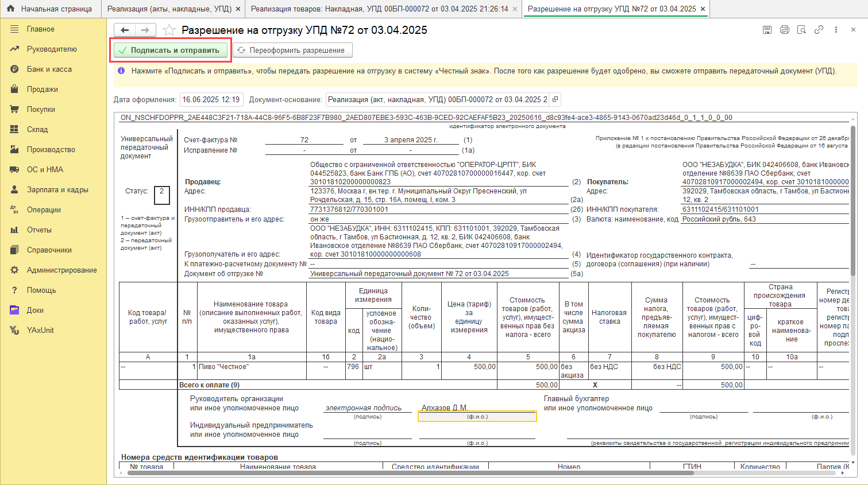Click the Алхазов Д.М. signature name
Image resolution: width=868 pixels, height=485 pixels.
click(x=445, y=408)
